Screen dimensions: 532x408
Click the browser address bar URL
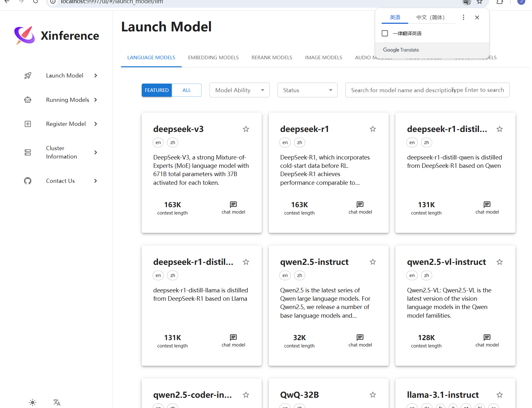pos(112,2)
